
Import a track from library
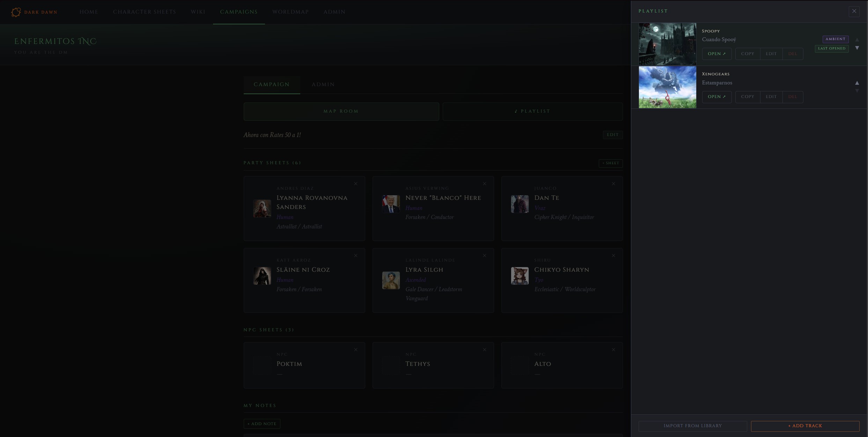(x=692, y=426)
